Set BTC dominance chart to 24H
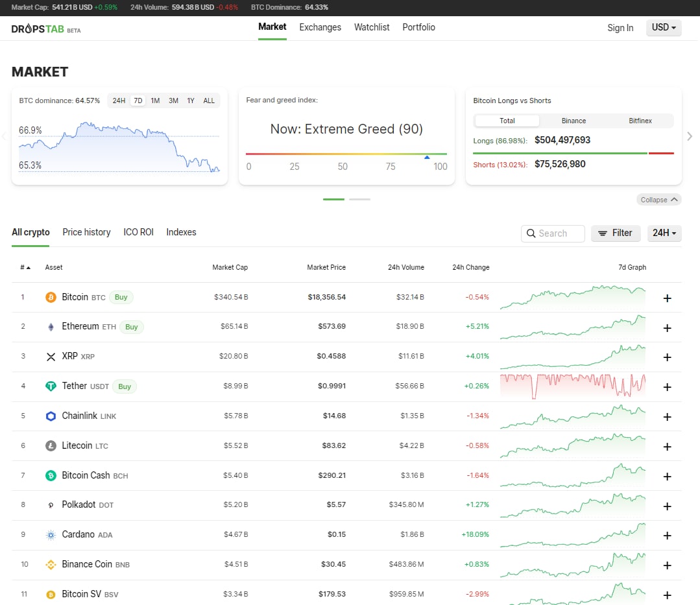The image size is (700, 605). coord(119,101)
